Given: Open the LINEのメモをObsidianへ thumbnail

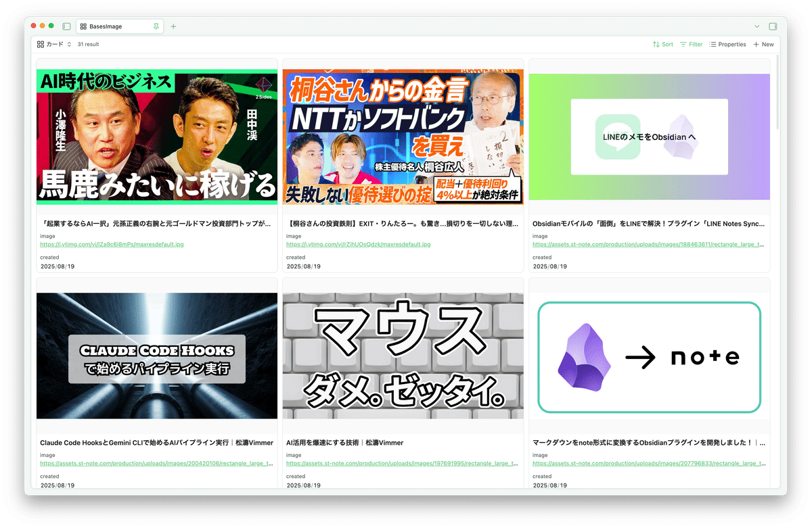Looking at the screenshot, I should pyautogui.click(x=650, y=137).
